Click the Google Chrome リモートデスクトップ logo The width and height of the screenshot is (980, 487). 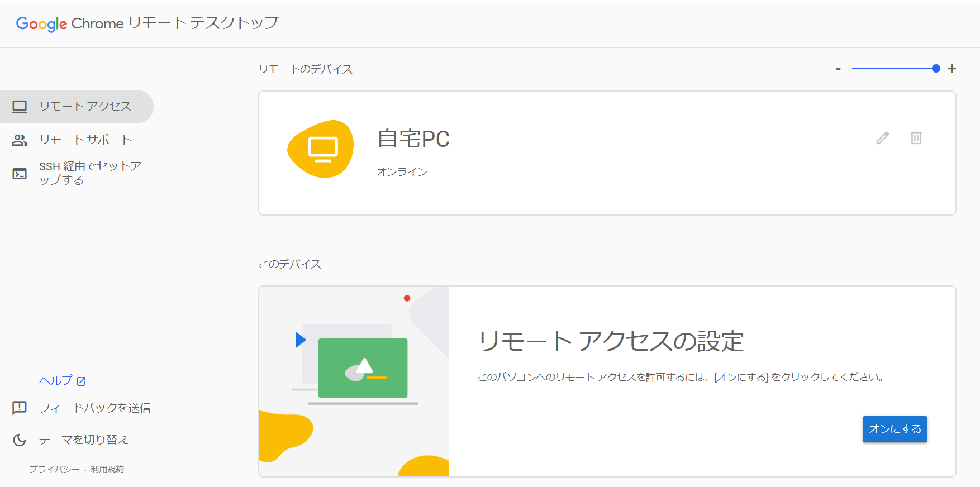tap(148, 23)
